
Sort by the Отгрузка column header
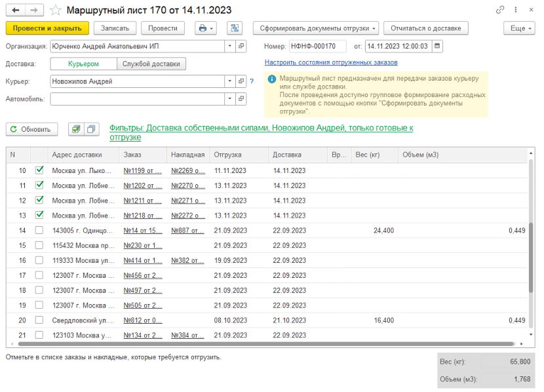coord(239,155)
